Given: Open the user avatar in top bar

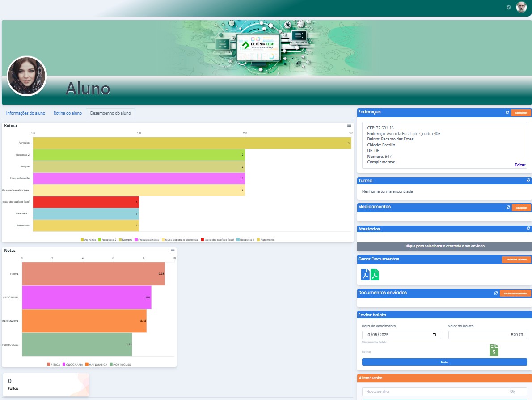Looking at the screenshot, I should [x=521, y=7].
